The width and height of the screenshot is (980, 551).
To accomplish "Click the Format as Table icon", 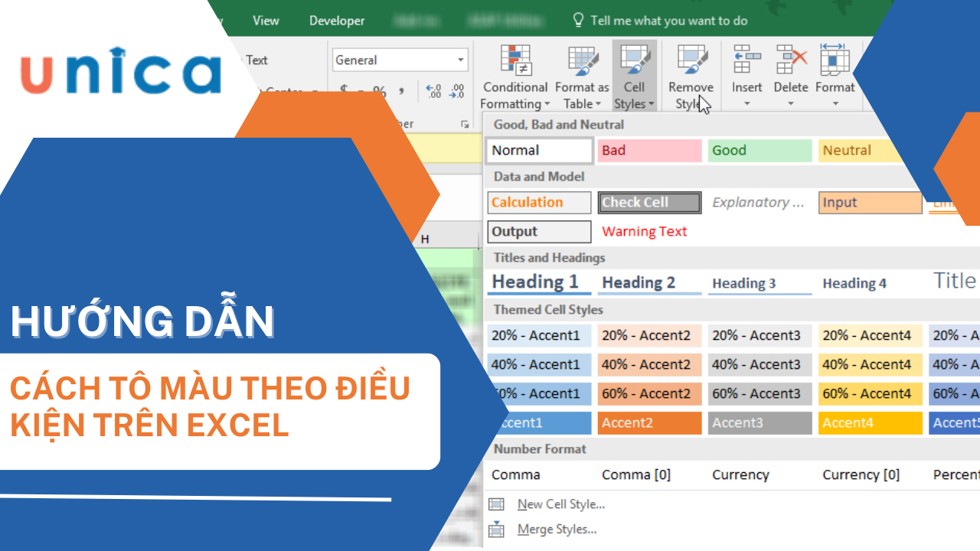I will pos(582,61).
